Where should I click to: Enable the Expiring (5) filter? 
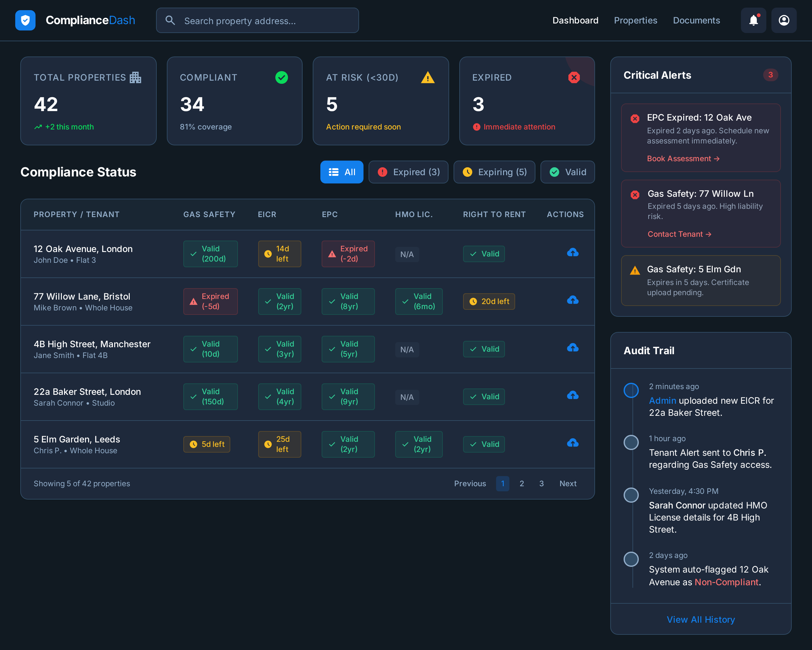click(494, 172)
